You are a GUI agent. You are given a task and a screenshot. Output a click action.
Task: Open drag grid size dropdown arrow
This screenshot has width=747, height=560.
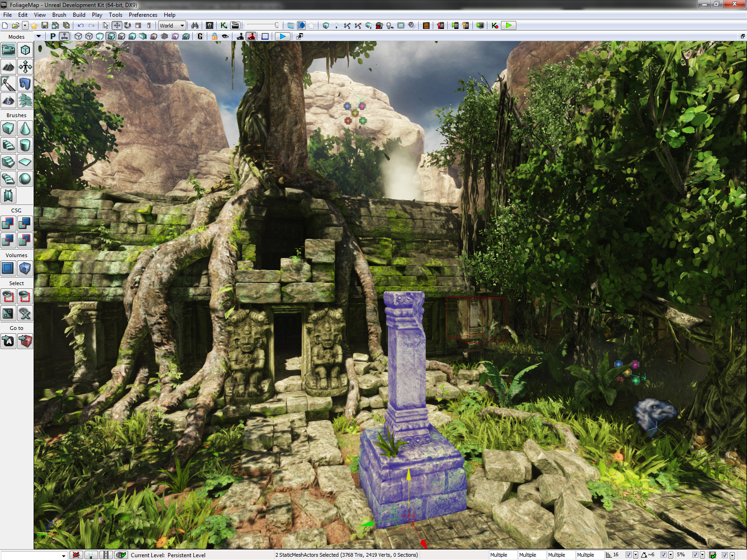click(x=635, y=555)
